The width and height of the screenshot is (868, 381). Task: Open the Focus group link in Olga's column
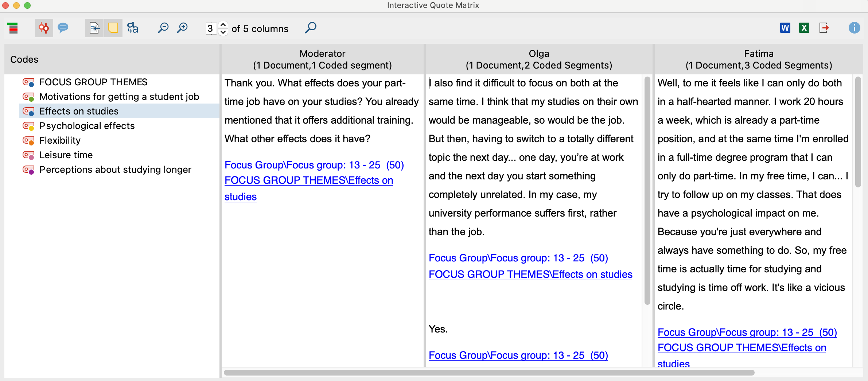click(518, 258)
